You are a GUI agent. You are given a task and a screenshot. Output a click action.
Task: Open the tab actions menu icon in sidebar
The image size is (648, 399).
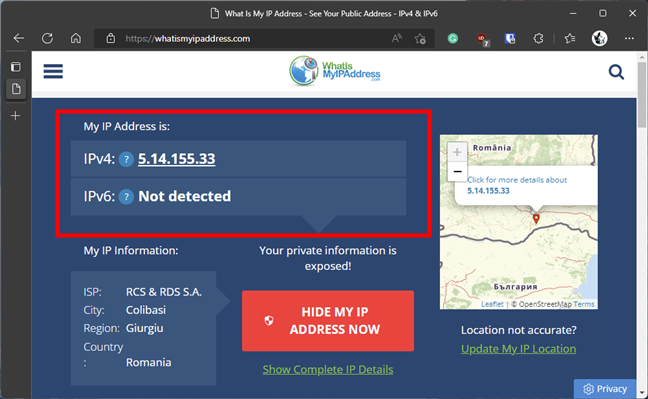(x=16, y=67)
